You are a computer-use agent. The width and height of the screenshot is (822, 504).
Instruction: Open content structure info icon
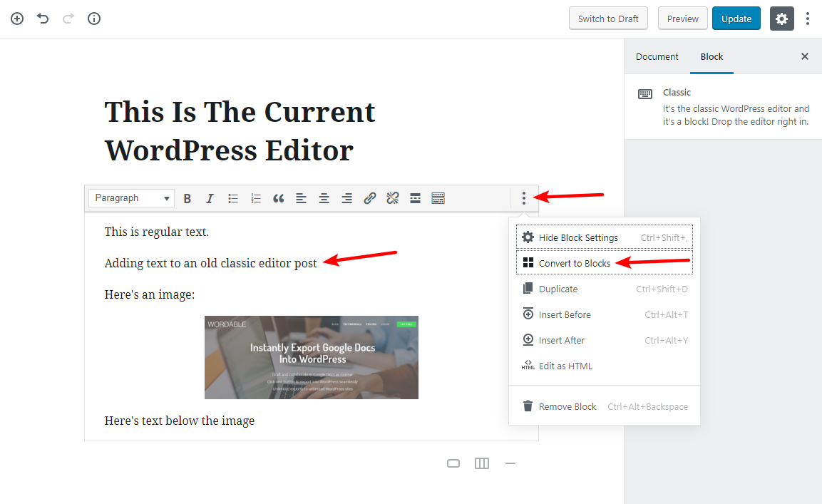(x=94, y=19)
